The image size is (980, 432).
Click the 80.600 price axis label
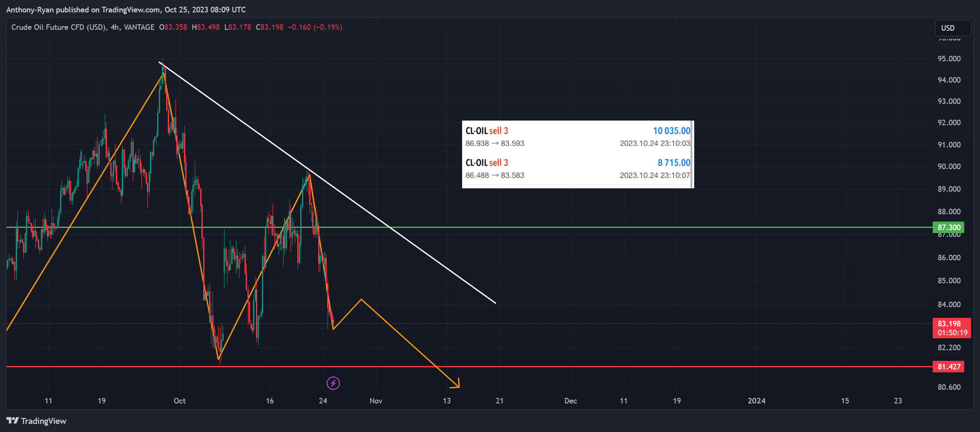pyautogui.click(x=949, y=387)
